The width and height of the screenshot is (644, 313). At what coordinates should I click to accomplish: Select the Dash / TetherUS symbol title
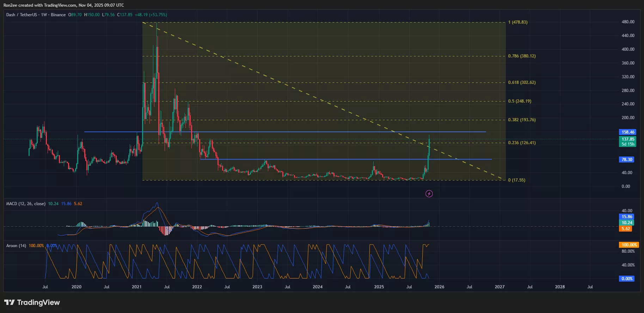pyautogui.click(x=22, y=15)
